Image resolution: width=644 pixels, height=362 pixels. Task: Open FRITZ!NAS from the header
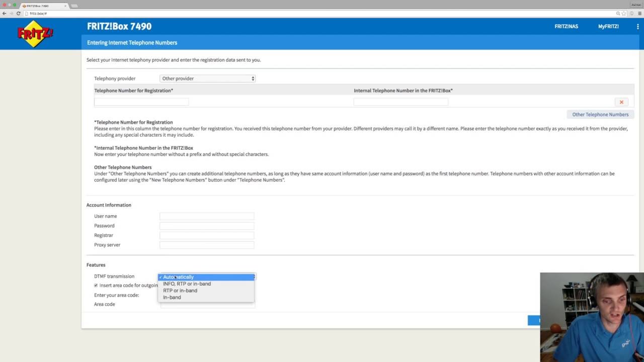566,27
